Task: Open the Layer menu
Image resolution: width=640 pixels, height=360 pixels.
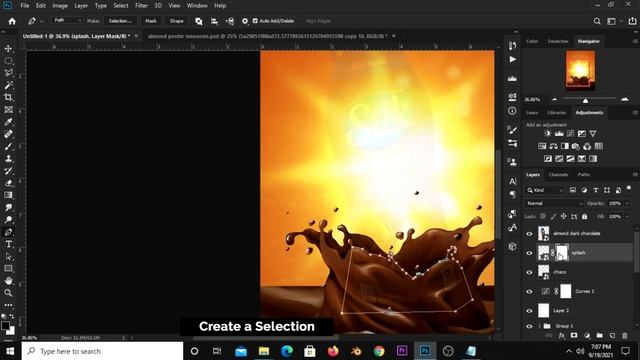Action: pos(81,6)
